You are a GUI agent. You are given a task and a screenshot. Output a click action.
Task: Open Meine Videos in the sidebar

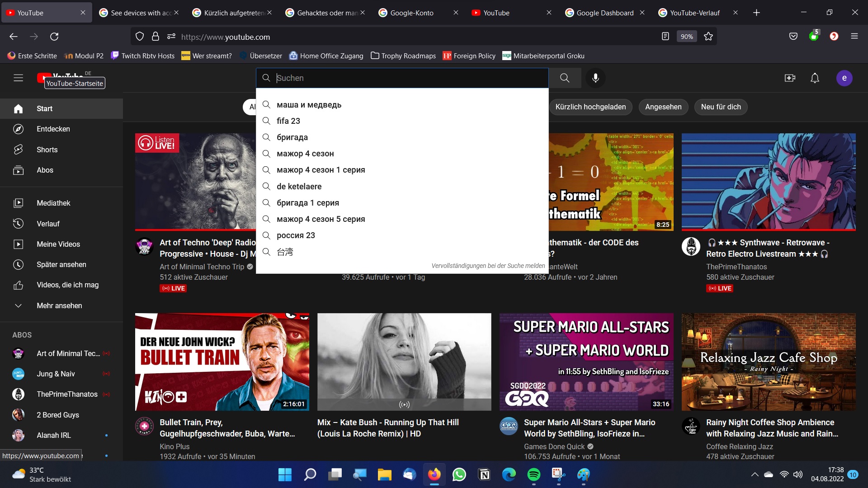point(61,244)
